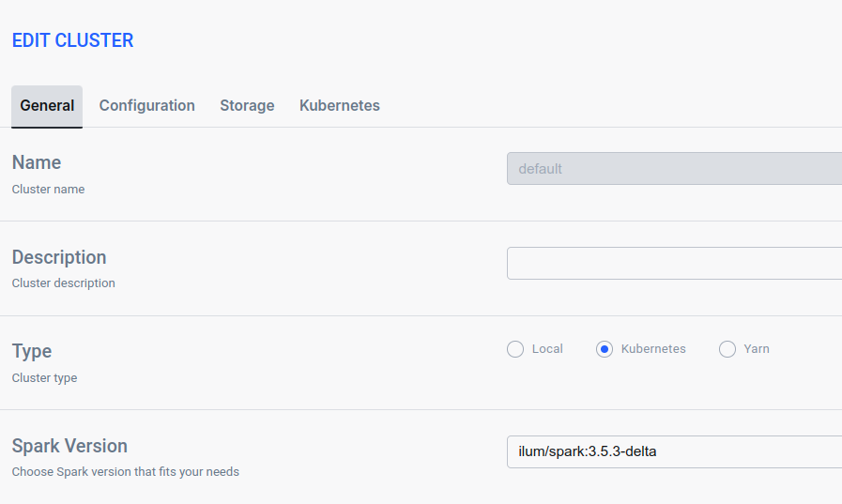Viewport: 842px width, 504px height.
Task: Click the 'Cluster type' helper text
Action: (44, 378)
